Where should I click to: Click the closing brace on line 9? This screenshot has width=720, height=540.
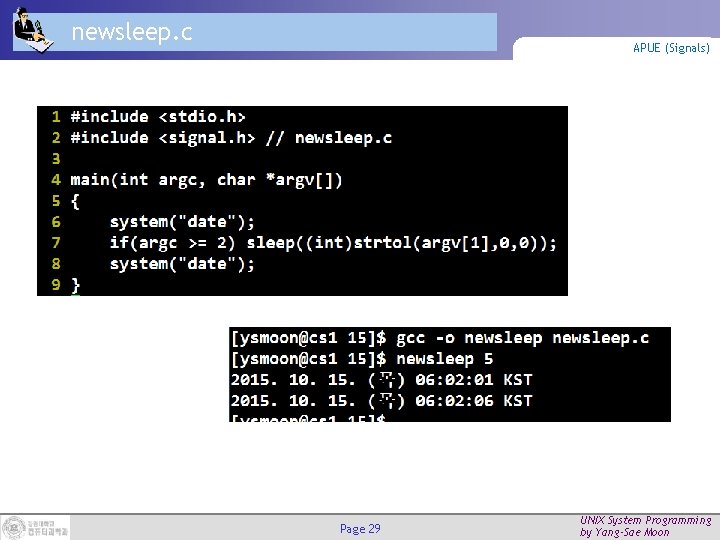75,285
